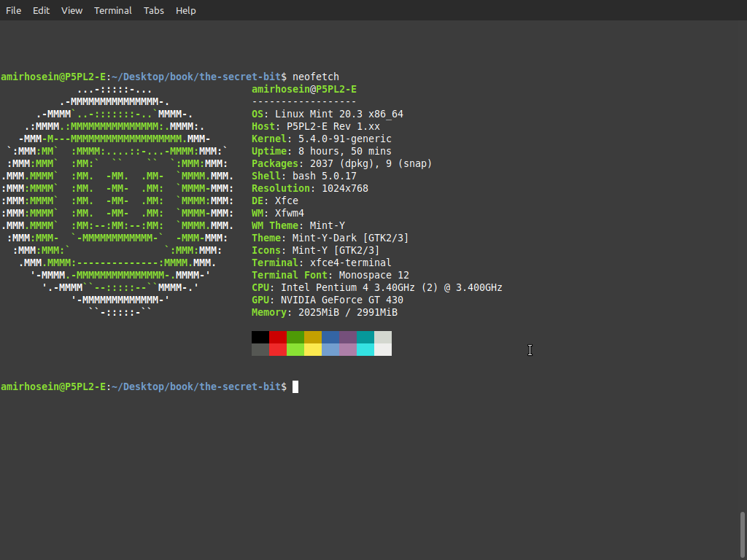The width and height of the screenshot is (747, 560).
Task: Click the 'Kernel: 5.4.0-91-generic' line
Action: pos(322,139)
